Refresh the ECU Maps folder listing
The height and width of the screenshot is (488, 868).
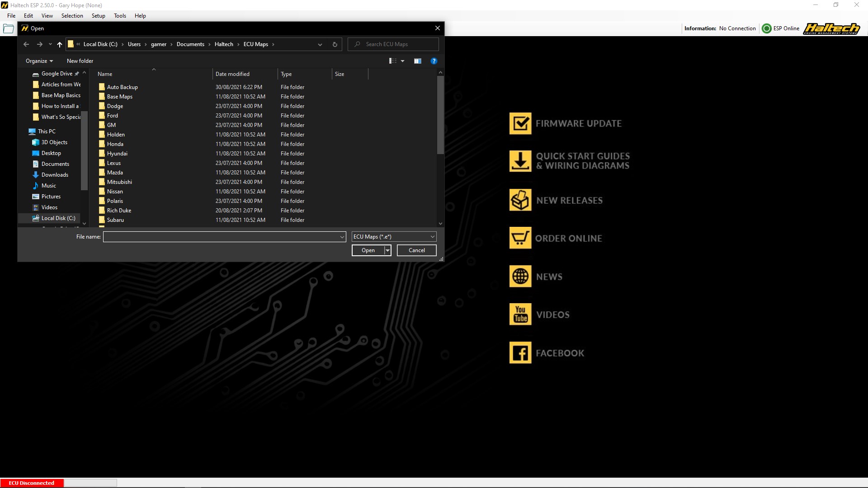click(335, 44)
